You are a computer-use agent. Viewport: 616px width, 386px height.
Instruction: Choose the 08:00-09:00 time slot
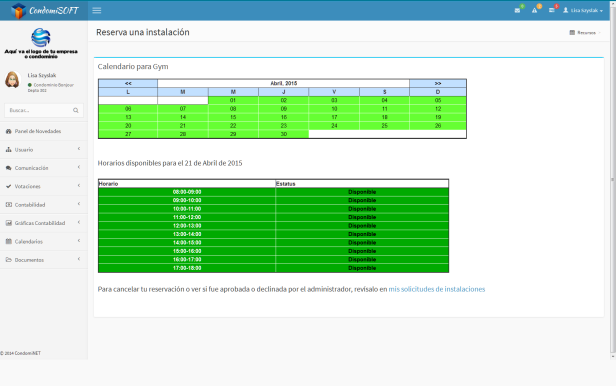187,192
